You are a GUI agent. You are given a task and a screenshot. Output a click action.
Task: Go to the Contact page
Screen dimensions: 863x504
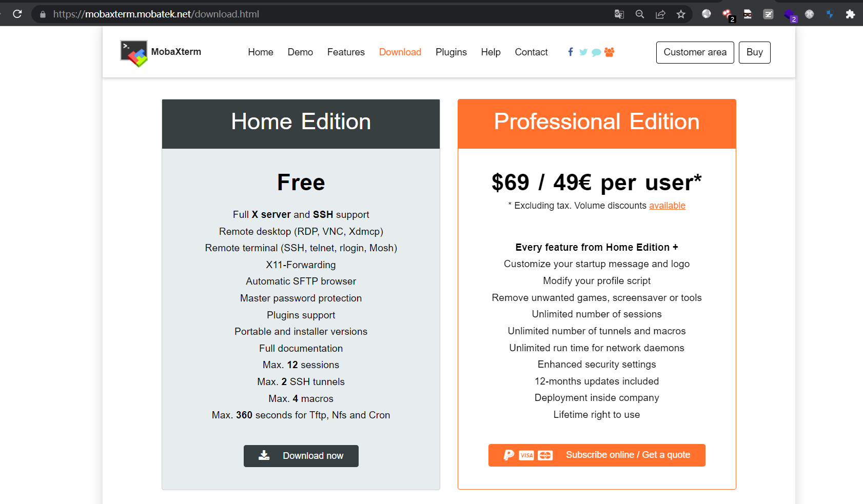(x=531, y=52)
